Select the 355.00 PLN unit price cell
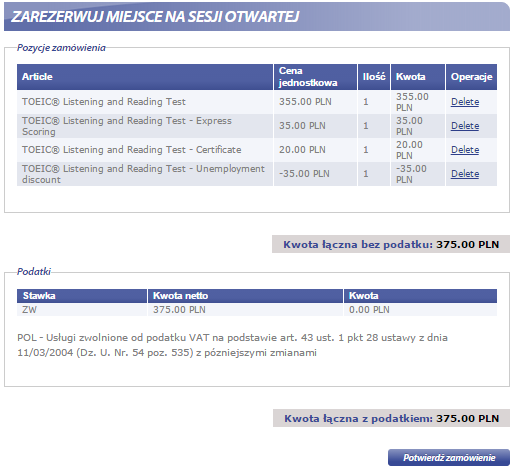Viewport: 517px width, 471px height. pyautogui.click(x=315, y=102)
